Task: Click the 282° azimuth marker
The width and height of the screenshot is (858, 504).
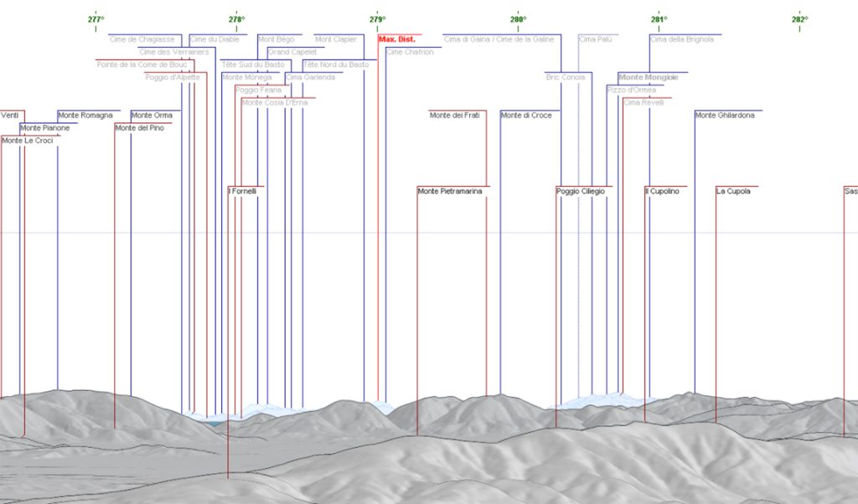Action: 799,20
